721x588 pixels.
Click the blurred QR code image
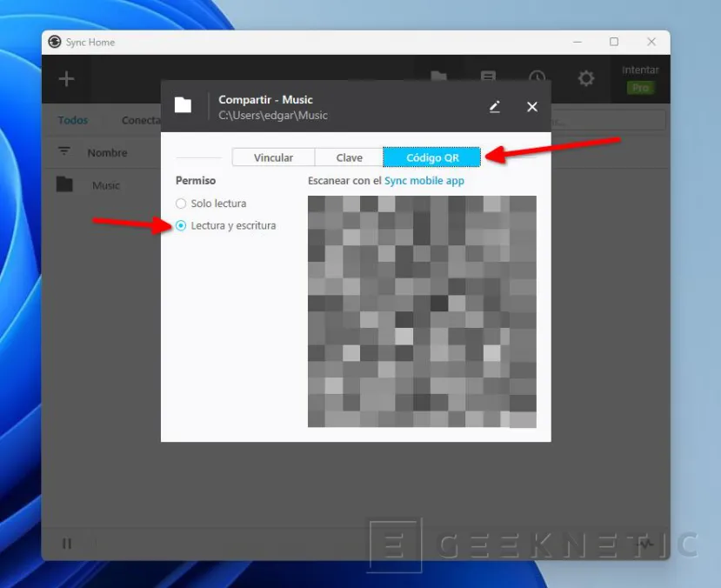(422, 311)
